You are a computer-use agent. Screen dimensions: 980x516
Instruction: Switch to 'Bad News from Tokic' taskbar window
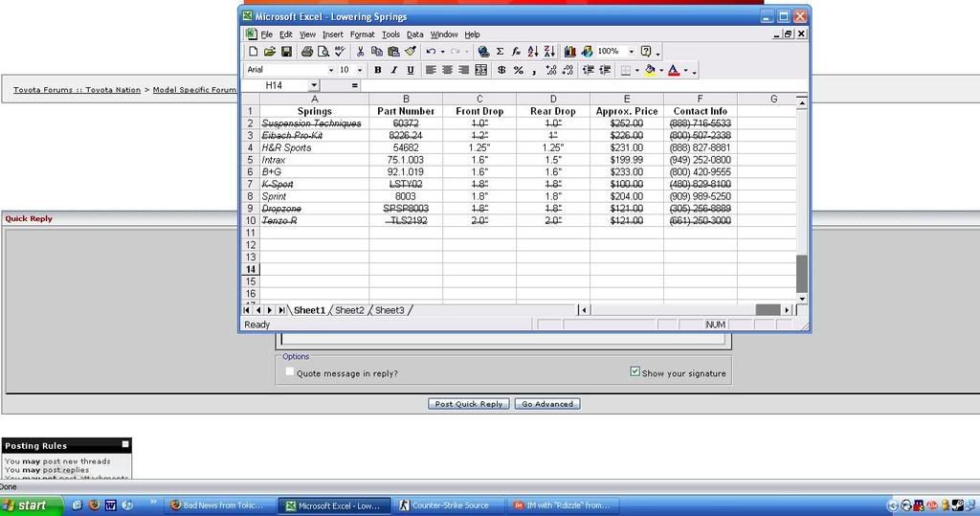222,505
